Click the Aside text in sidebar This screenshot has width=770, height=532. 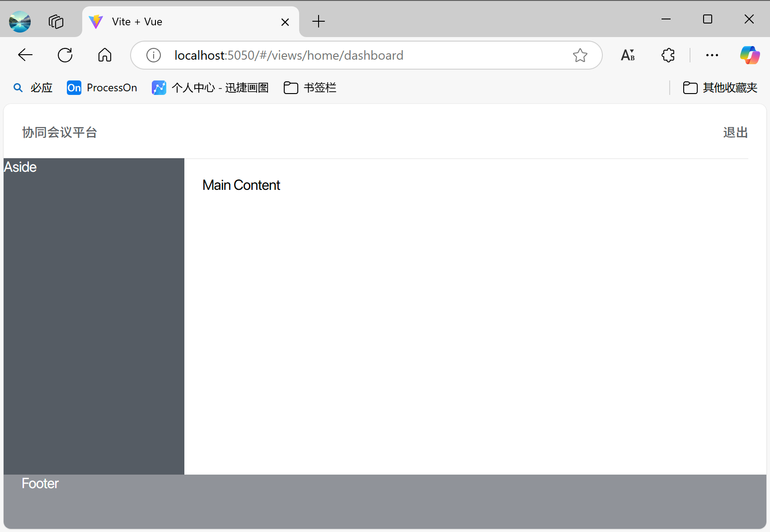[x=20, y=167]
